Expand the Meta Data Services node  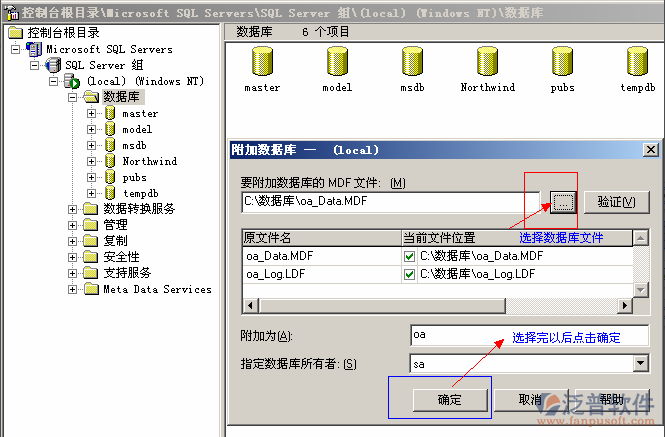[x=73, y=289]
